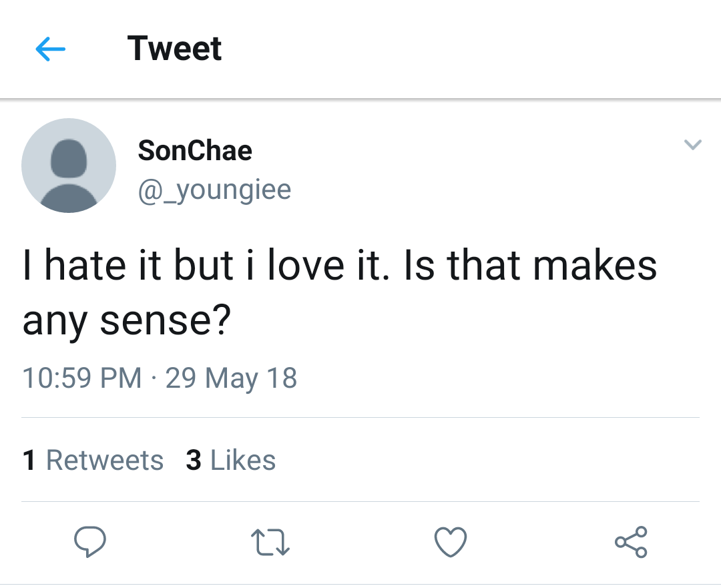Open the SonChae display name profile link
721x588 pixels.
click(x=195, y=150)
